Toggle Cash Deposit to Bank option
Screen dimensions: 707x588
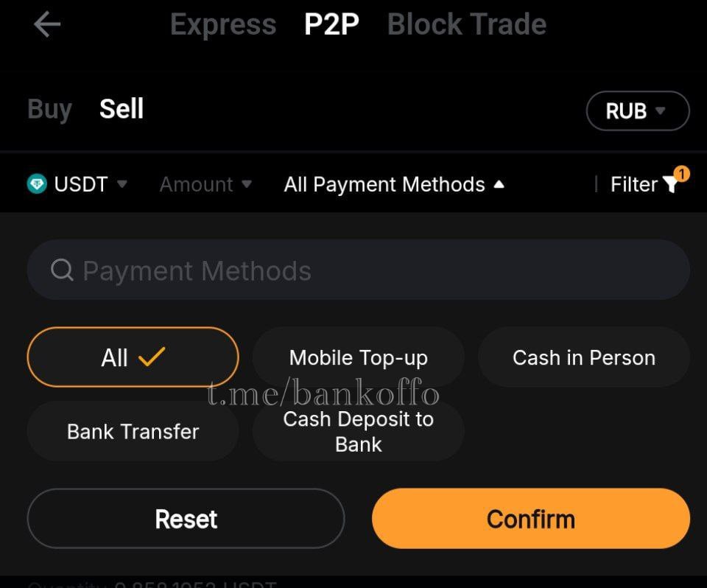[358, 432]
